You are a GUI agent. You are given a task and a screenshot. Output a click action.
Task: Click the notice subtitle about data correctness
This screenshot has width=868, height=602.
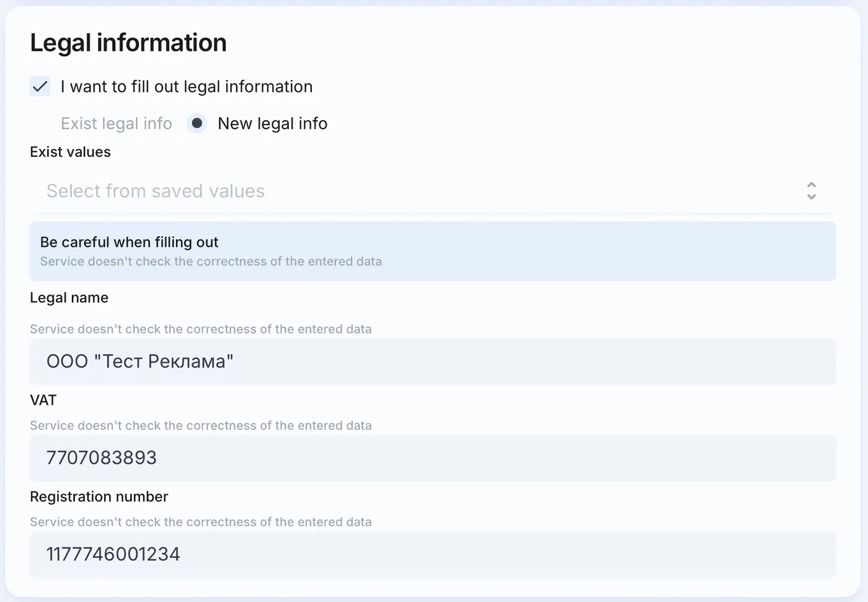pyautogui.click(x=211, y=262)
